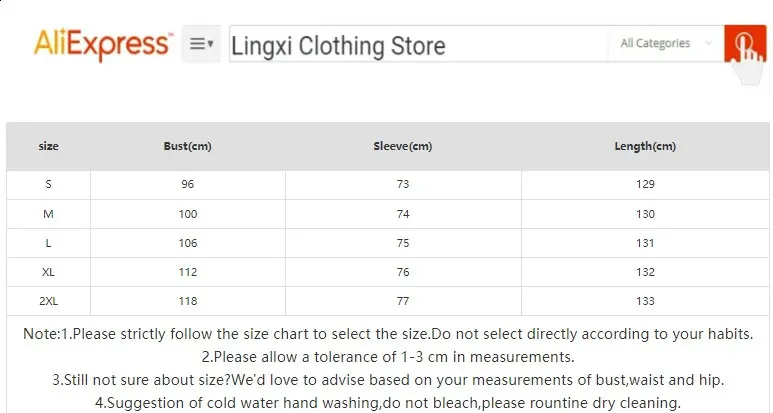This screenshot has height=413, width=773.
Task: Click the size column header
Action: tap(48, 146)
